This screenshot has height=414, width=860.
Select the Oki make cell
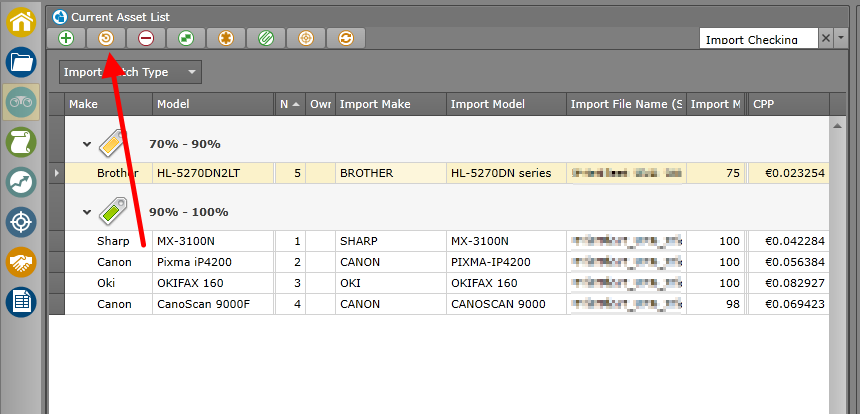tap(109, 283)
